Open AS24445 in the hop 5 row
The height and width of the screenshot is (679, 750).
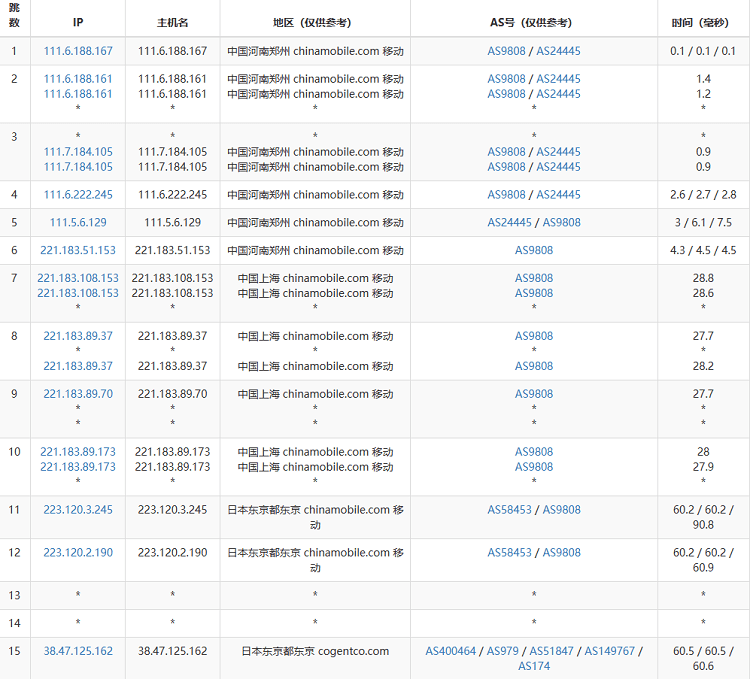(x=509, y=222)
